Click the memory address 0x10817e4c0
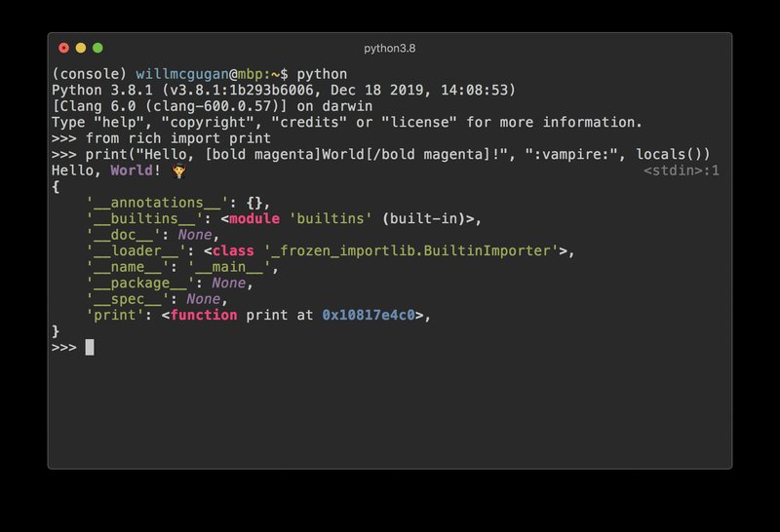The width and height of the screenshot is (780, 532). tap(369, 316)
